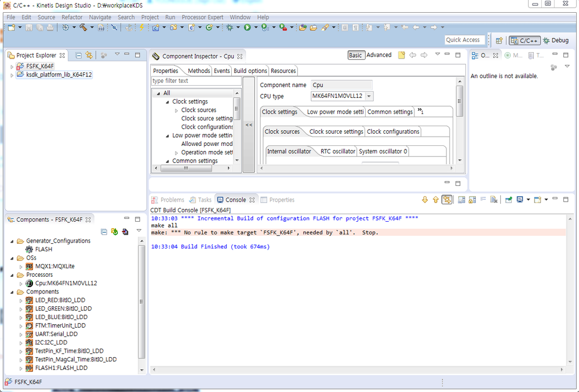Screen dimensions: 579x392
Task: Click the Next console error down-arrow
Action: tap(425, 200)
